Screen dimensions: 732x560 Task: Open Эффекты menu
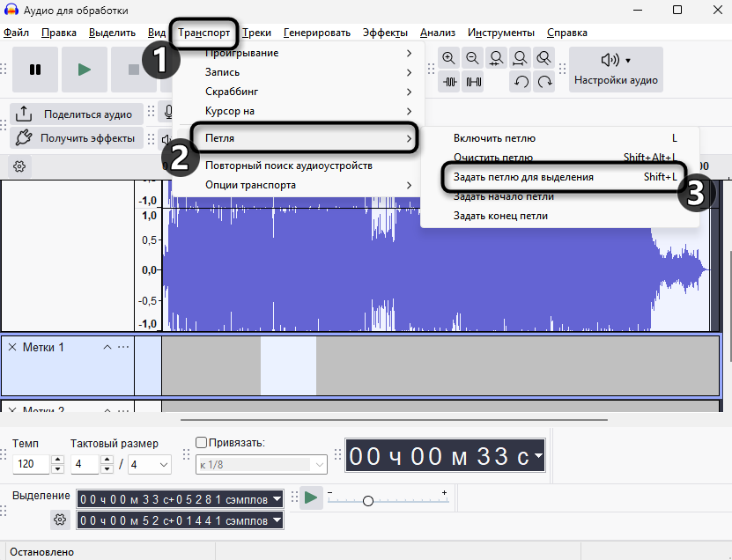(x=385, y=33)
